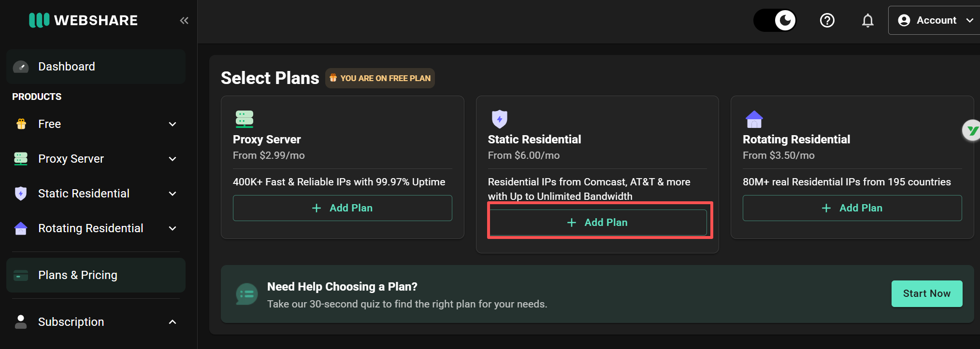Toggle dark mode switch
The image size is (980, 349).
775,20
